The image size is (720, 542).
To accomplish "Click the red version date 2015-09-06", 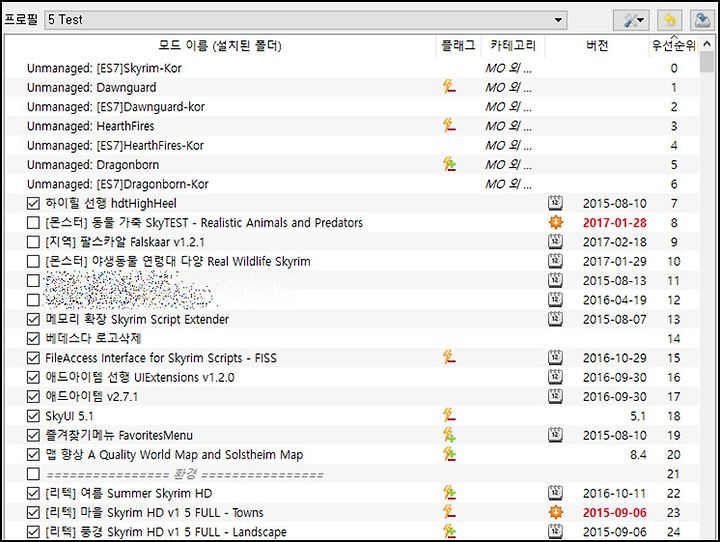I will point(614,513).
